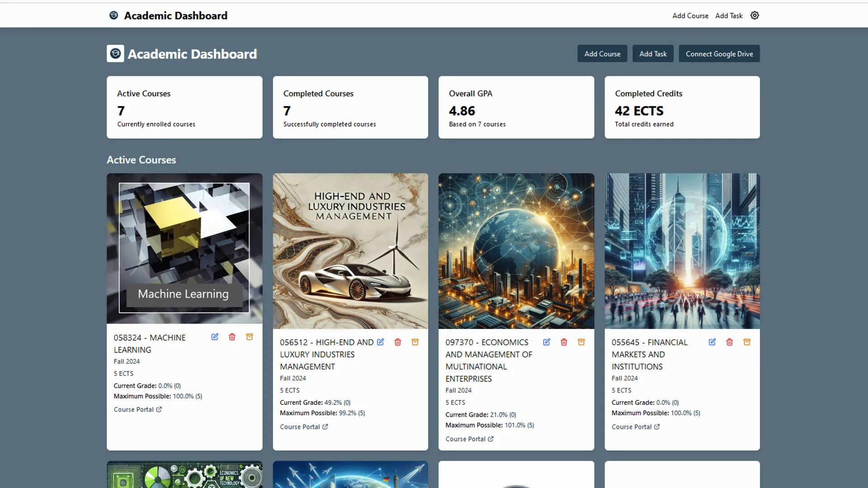This screenshot has height=488, width=868.
Task: Delete the High-End and Luxury Industries course
Action: click(x=397, y=342)
